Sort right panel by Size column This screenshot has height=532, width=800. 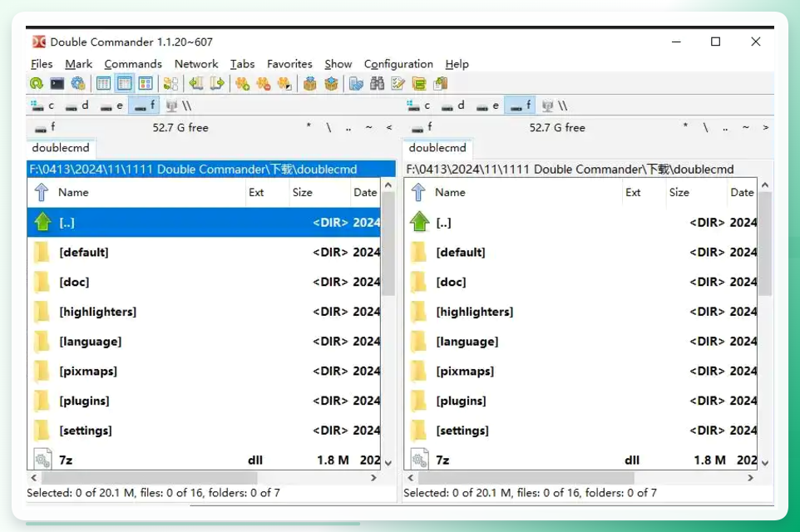[695, 192]
